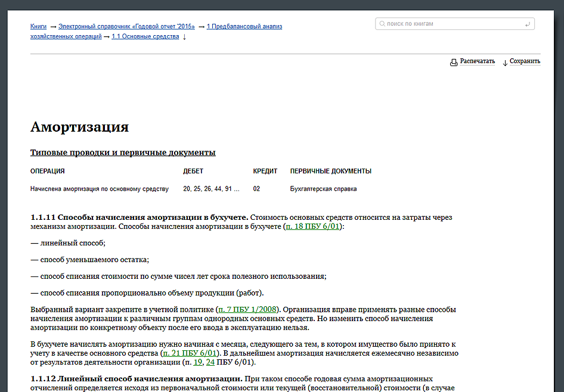Click list item '— линейный способ;'
Screen dimensions: 564x392
click(68, 243)
